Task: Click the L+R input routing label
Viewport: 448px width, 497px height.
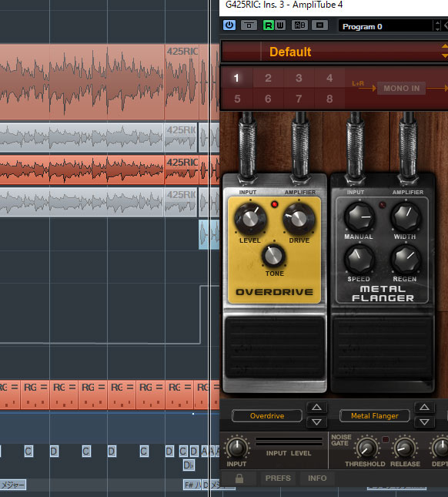Action: 358,83
